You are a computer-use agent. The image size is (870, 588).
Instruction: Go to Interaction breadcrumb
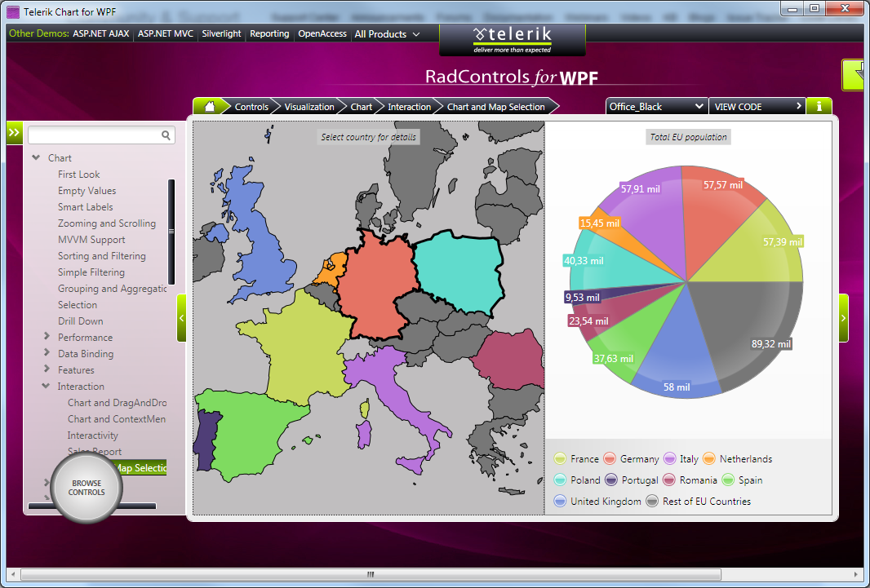click(x=409, y=107)
